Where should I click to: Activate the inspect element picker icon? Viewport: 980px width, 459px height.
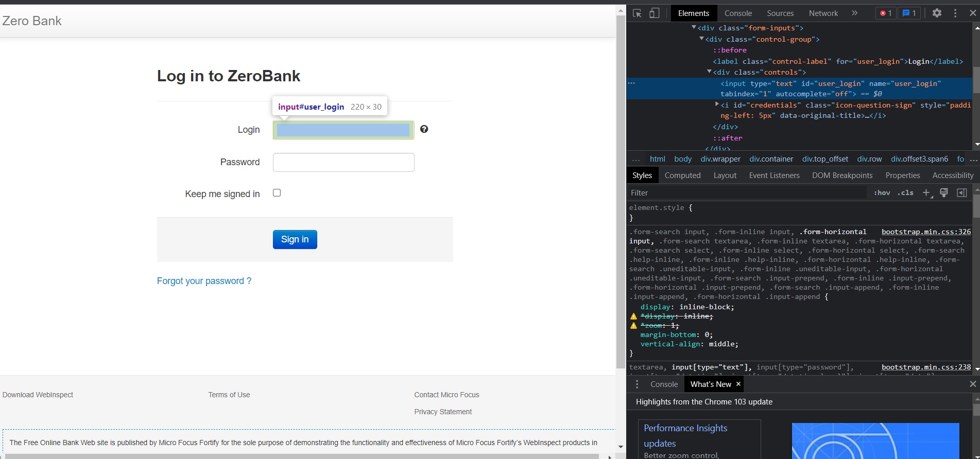pyautogui.click(x=637, y=13)
